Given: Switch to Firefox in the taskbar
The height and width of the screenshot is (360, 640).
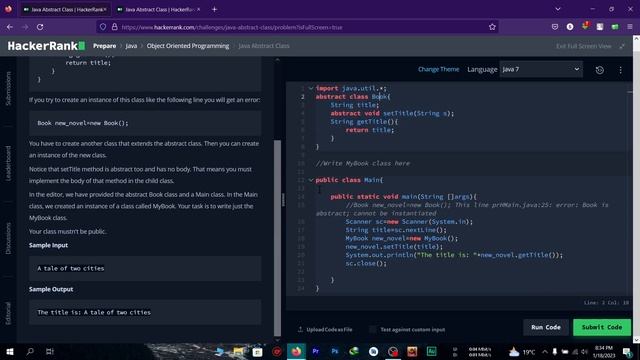Looking at the screenshot, I should pos(296,351).
